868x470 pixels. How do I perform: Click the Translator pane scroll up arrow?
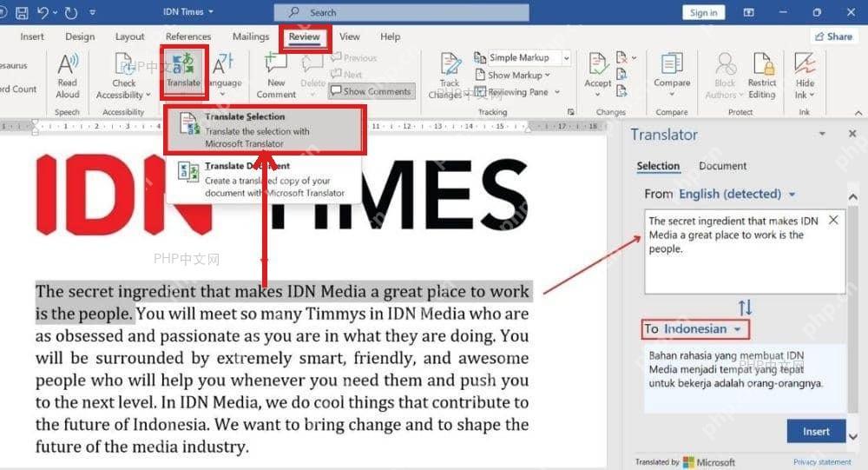click(853, 197)
